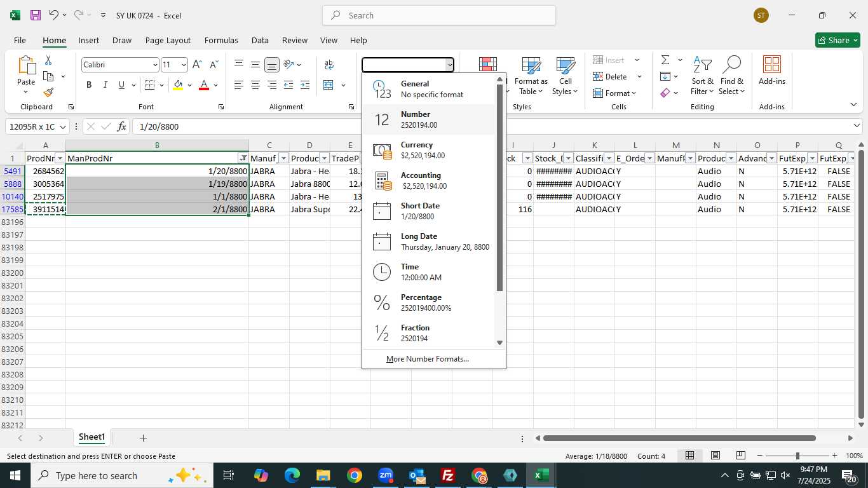Select the Sheet1 tab
This screenshot has height=488, width=868.
pyautogui.click(x=92, y=437)
